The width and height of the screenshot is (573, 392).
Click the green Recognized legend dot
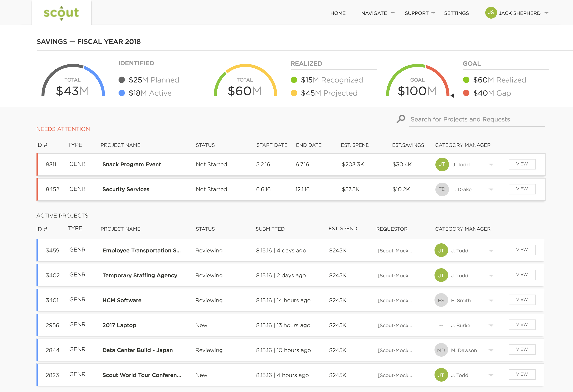coord(294,80)
